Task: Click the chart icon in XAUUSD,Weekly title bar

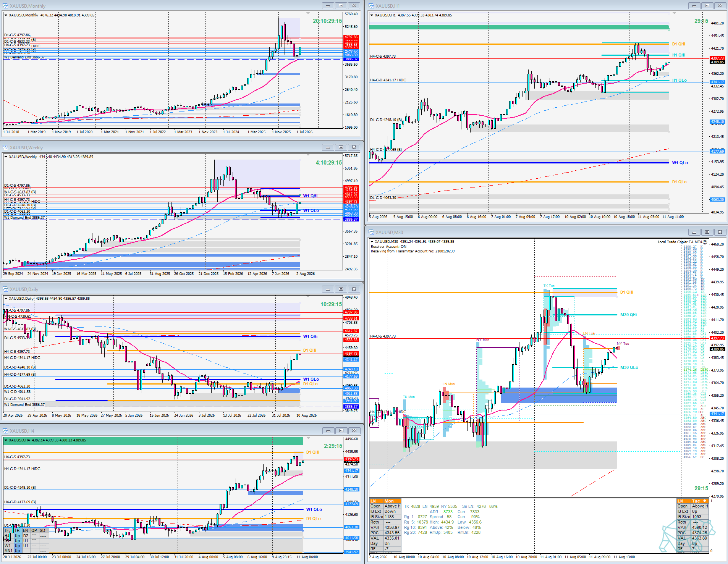Action: [x=5, y=147]
